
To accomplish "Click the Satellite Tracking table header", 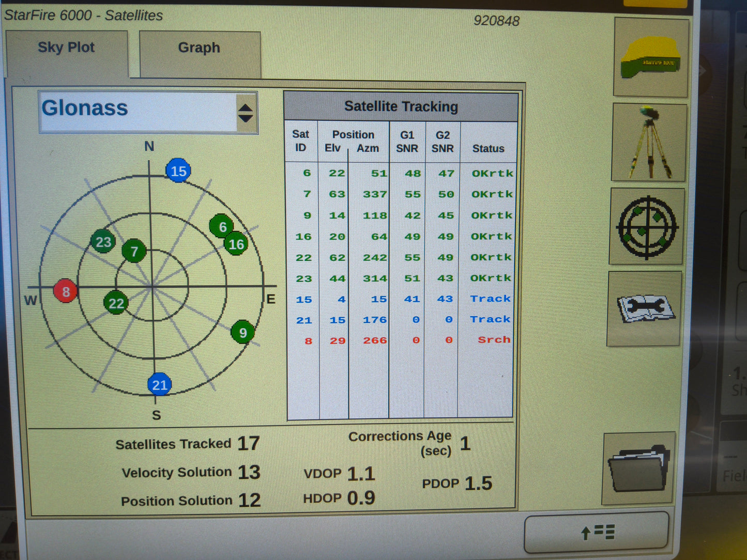I will (401, 106).
